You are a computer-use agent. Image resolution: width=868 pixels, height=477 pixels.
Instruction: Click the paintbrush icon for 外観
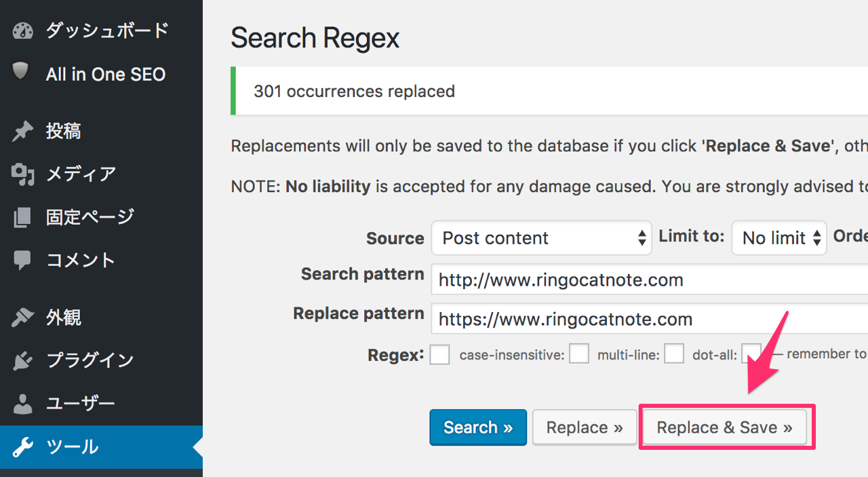click(22, 318)
